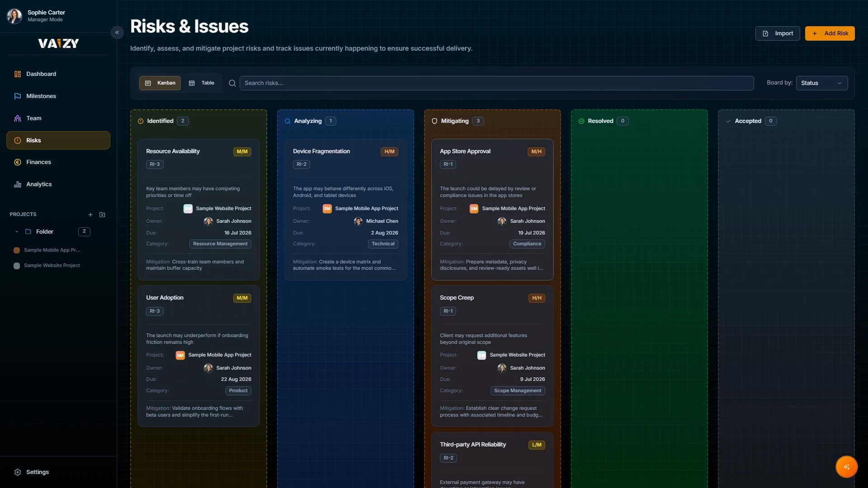Click Sarah Johnson's avatar on Scope Creep card
Image resolution: width=868 pixels, height=488 pixels.
point(502,368)
